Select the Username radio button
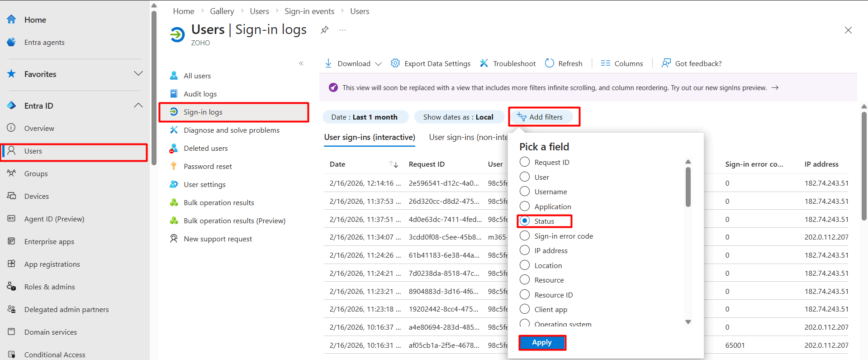The image size is (868, 360). 525,191
